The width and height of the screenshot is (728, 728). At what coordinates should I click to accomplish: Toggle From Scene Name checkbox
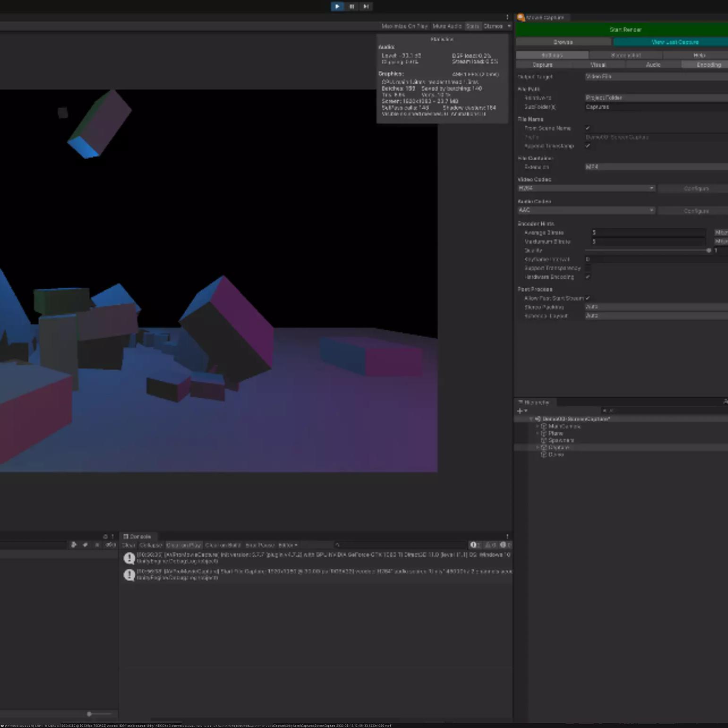(588, 128)
